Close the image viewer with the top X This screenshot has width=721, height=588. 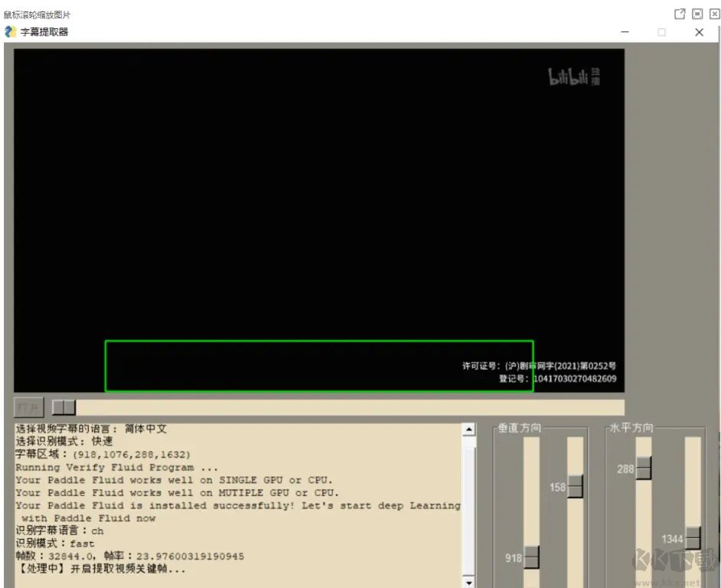coord(714,14)
